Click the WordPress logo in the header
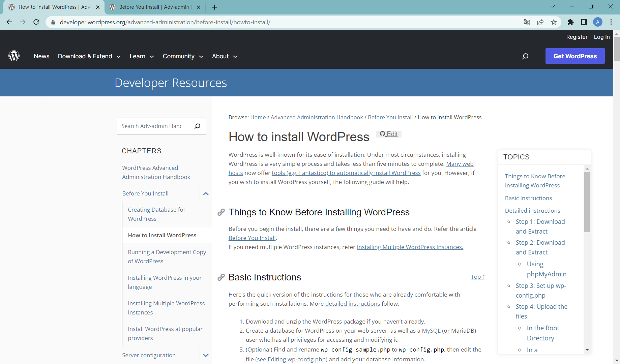Screen dimensions: 620x364 (x=14, y=56)
